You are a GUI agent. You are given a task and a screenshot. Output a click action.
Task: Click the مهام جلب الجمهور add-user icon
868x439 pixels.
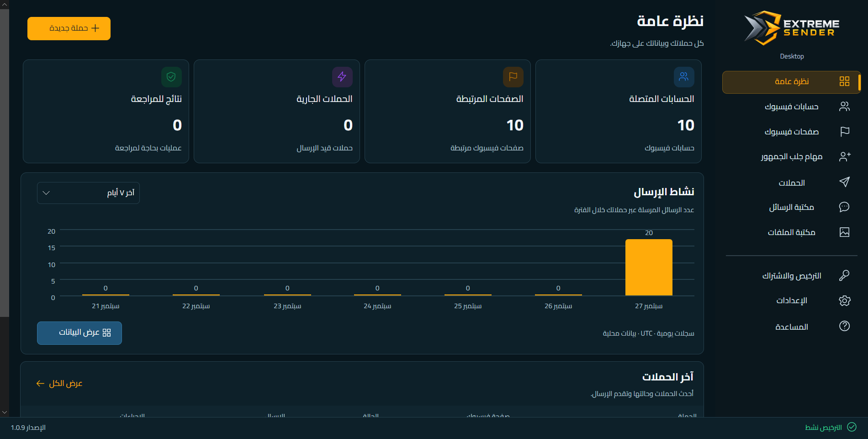[x=844, y=157]
